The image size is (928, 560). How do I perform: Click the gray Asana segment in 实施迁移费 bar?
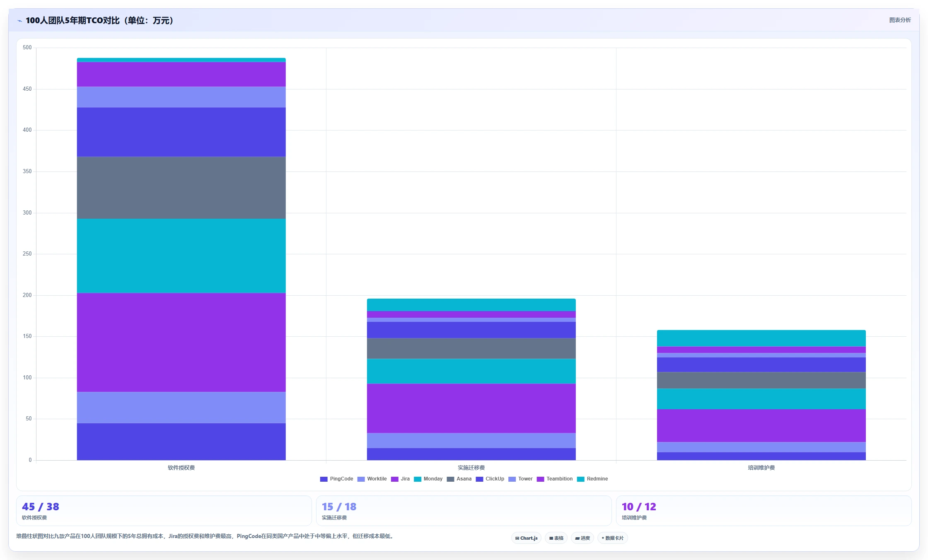click(x=471, y=349)
